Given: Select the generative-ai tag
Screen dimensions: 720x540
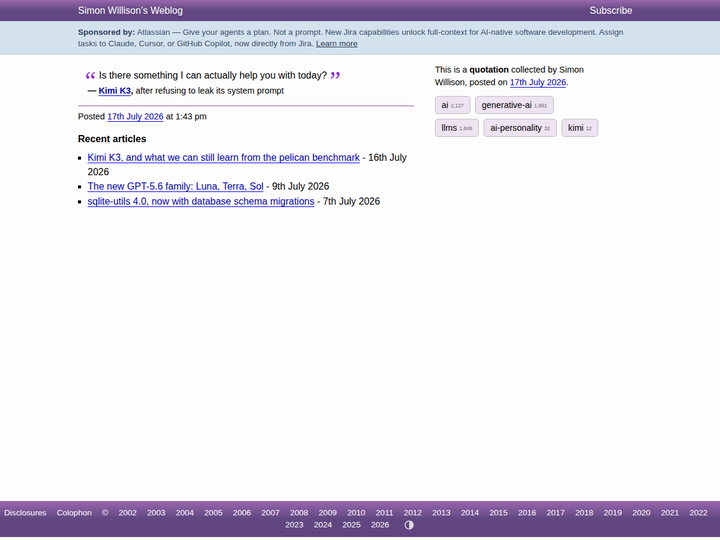Looking at the screenshot, I should coord(514,105).
